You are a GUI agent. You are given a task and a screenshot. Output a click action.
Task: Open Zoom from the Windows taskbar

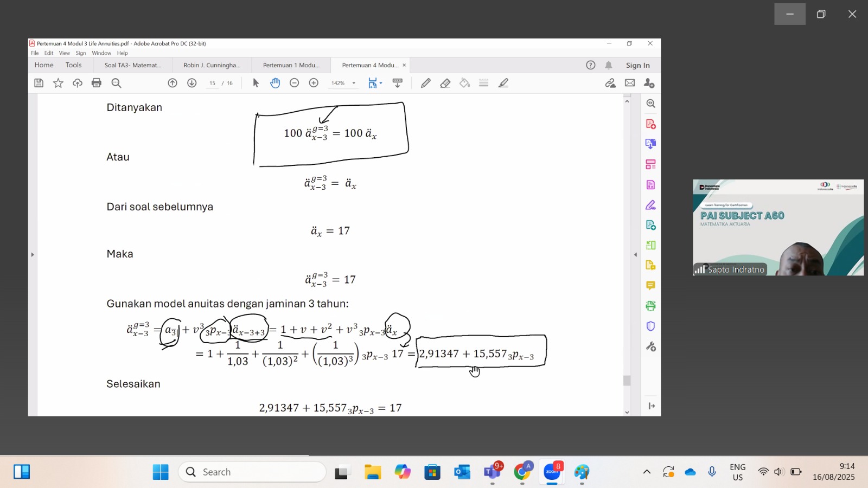click(552, 472)
